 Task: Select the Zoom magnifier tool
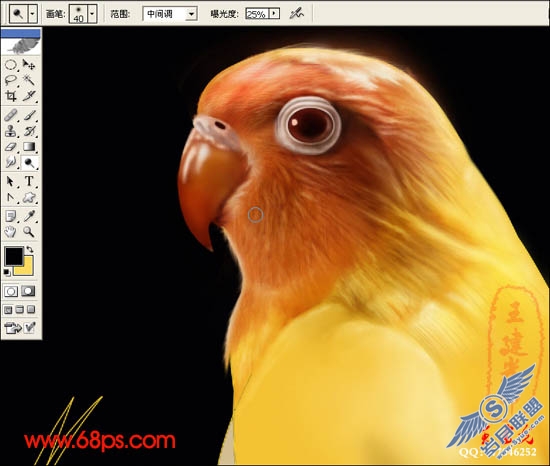(29, 231)
